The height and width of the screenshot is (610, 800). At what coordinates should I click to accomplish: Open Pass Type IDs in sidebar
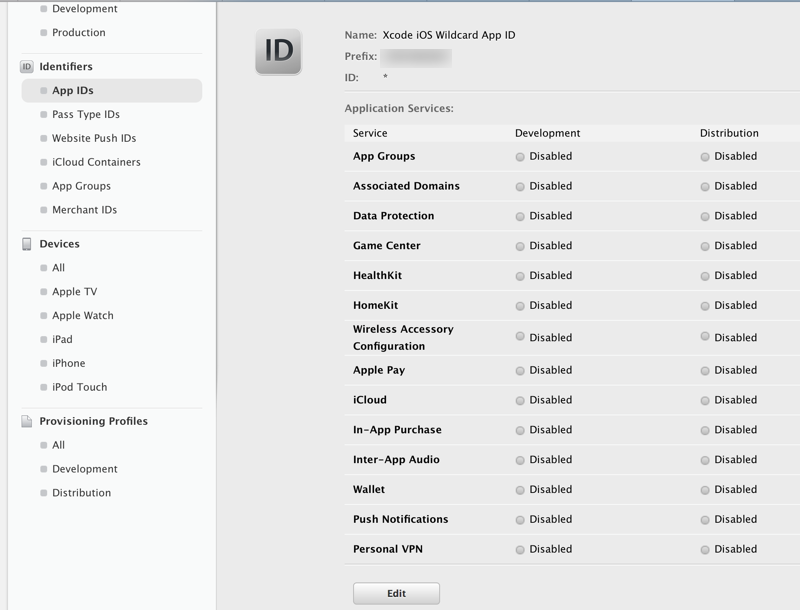[86, 114]
